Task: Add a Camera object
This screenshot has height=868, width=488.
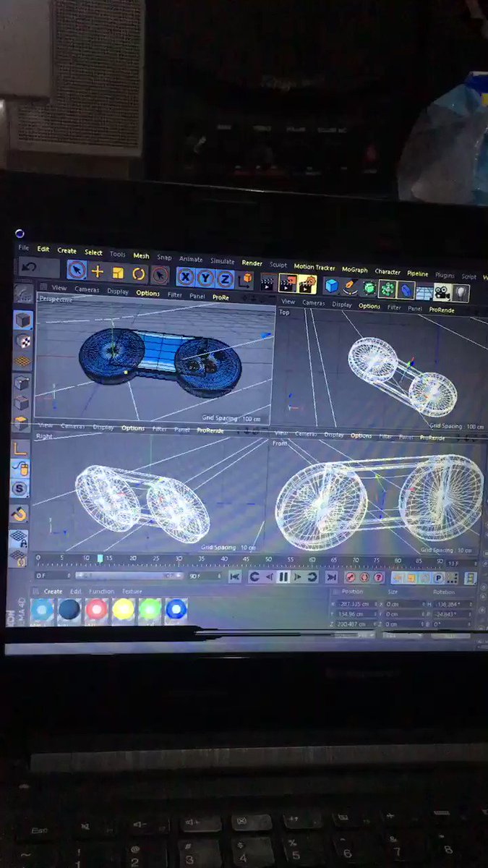Action: click(442, 292)
